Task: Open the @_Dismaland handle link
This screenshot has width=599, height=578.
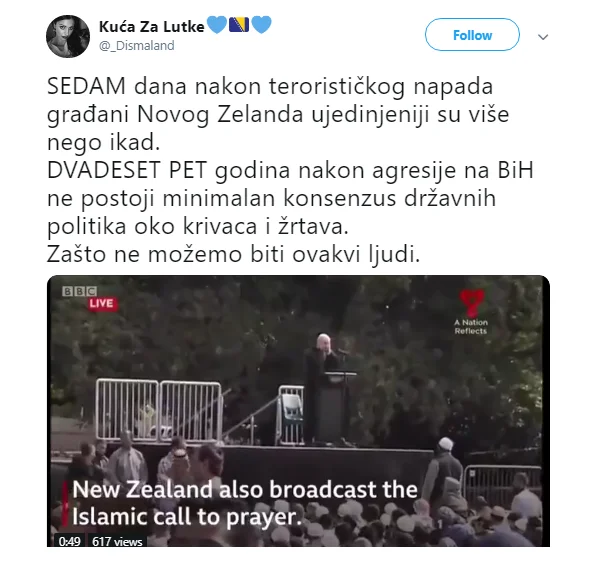Action: (137, 45)
